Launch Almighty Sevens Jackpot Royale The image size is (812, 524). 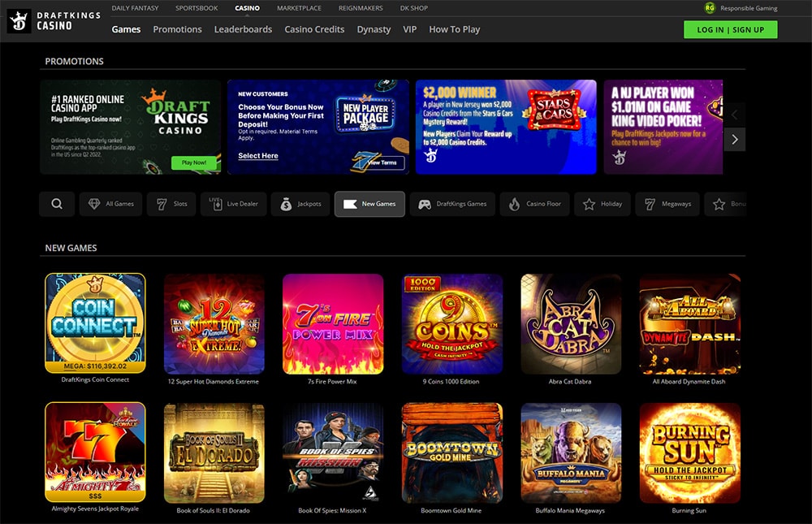tap(95, 452)
